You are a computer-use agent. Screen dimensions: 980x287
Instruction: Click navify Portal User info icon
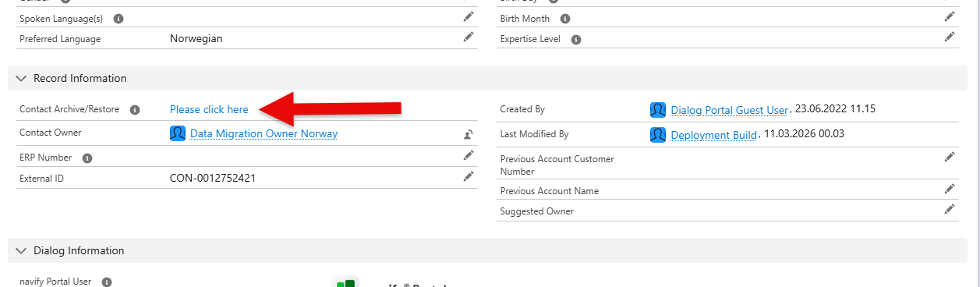tap(107, 282)
